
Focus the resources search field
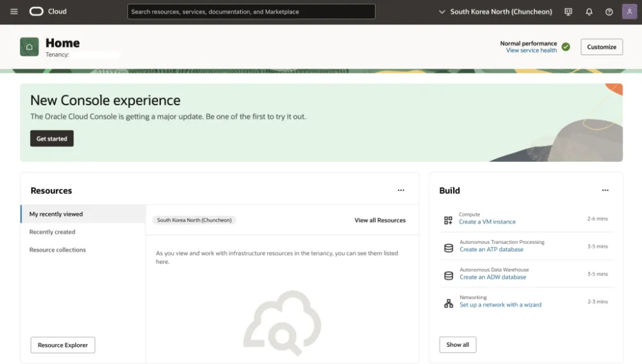252,12
